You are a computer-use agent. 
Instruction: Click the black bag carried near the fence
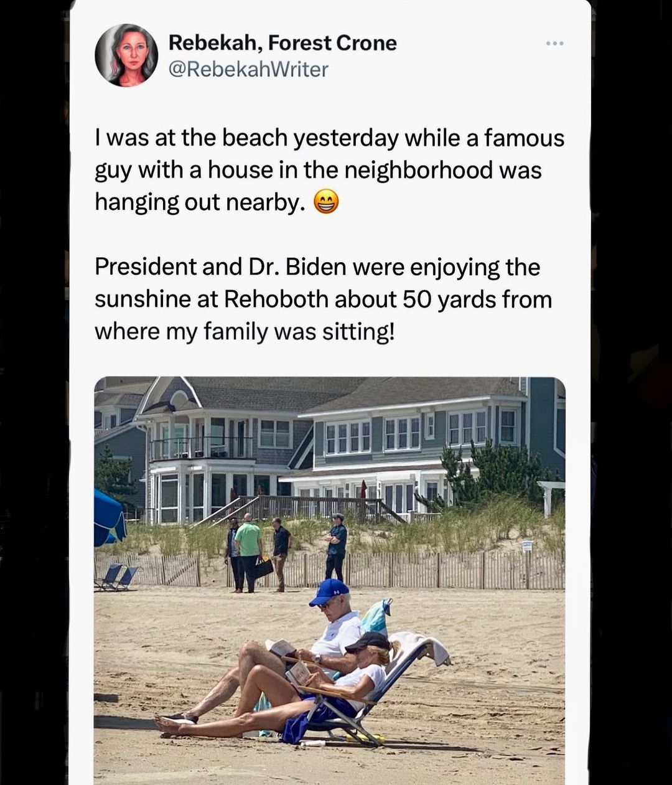263,568
